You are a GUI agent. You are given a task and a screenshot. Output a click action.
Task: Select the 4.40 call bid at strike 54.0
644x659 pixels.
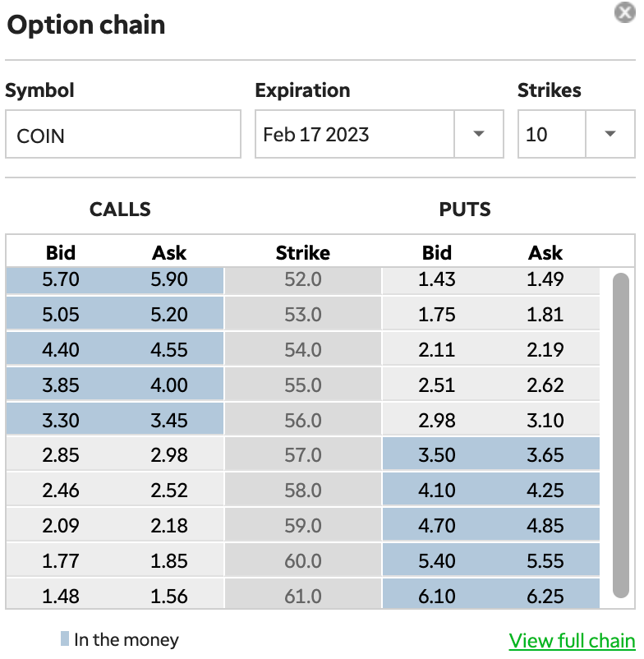(61, 350)
